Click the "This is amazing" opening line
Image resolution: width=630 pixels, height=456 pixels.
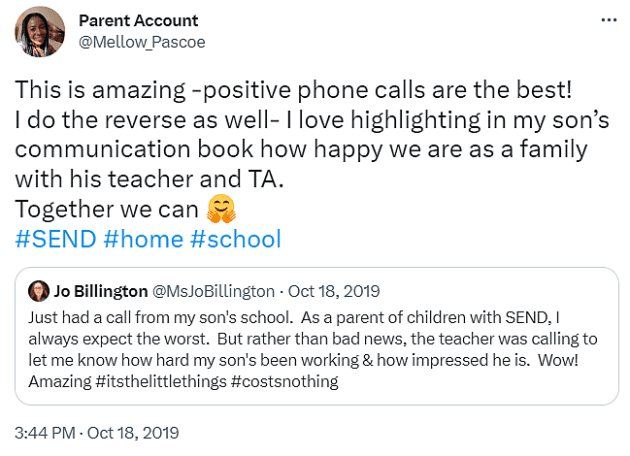point(293,88)
